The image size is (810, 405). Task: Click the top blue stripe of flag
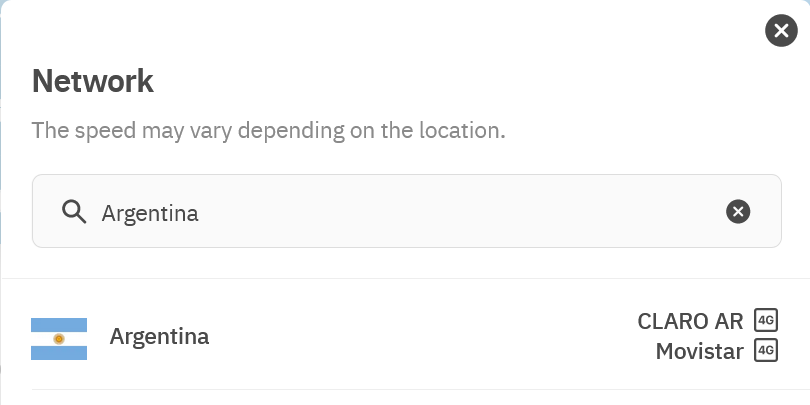tap(59, 324)
